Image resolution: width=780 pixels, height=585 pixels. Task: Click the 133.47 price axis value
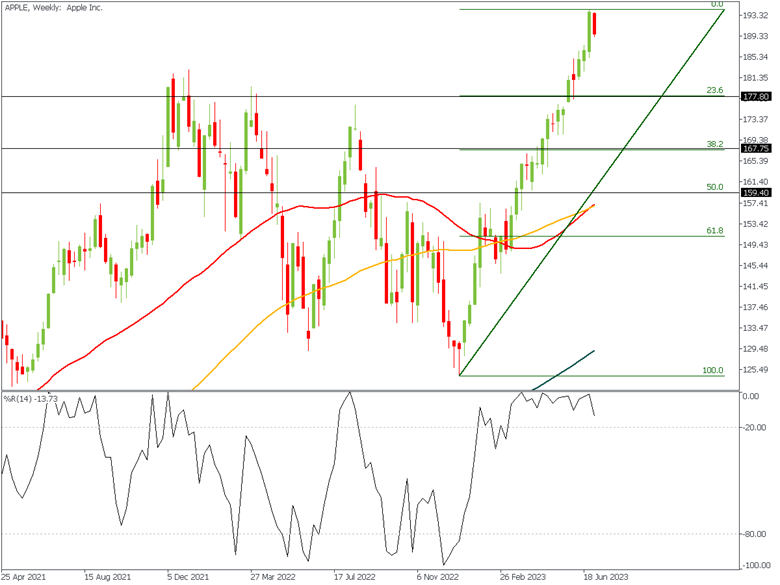pyautogui.click(x=755, y=328)
